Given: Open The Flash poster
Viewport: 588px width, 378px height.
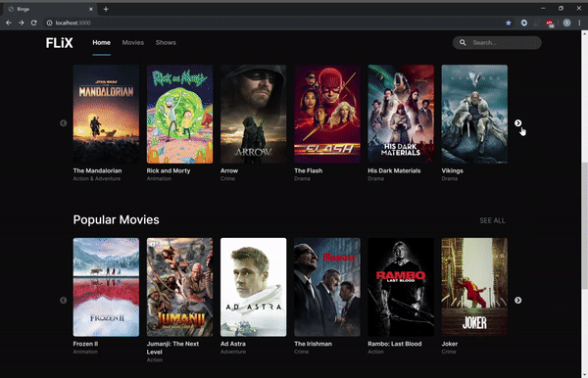Looking at the screenshot, I should pyautogui.click(x=327, y=114).
